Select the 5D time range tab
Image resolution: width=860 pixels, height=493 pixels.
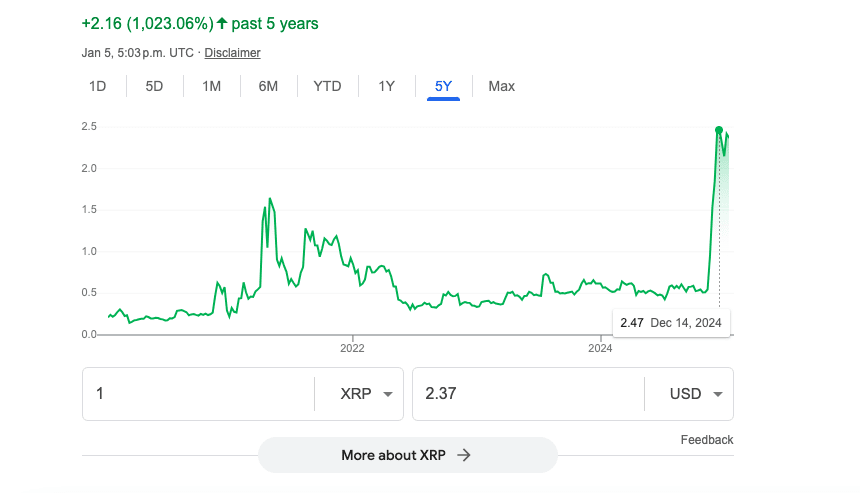click(154, 86)
